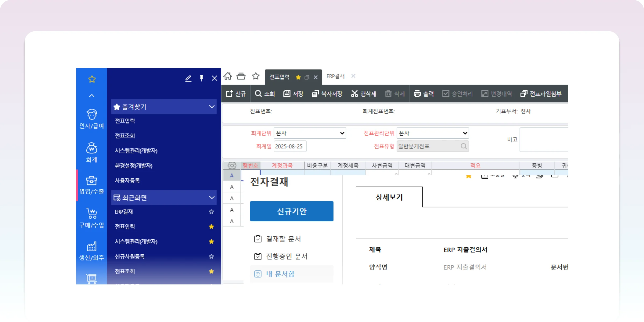Open the 결재할 문서 link
Screen dimensions: 644x322
click(x=283, y=239)
